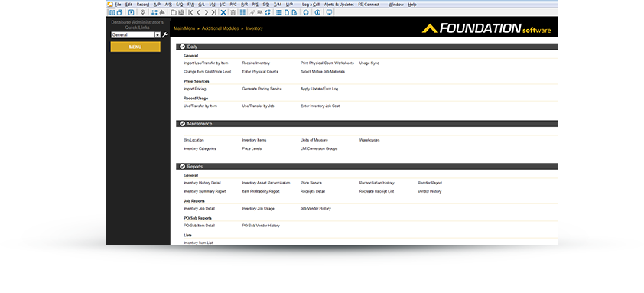Open the Record menu

[143, 5]
